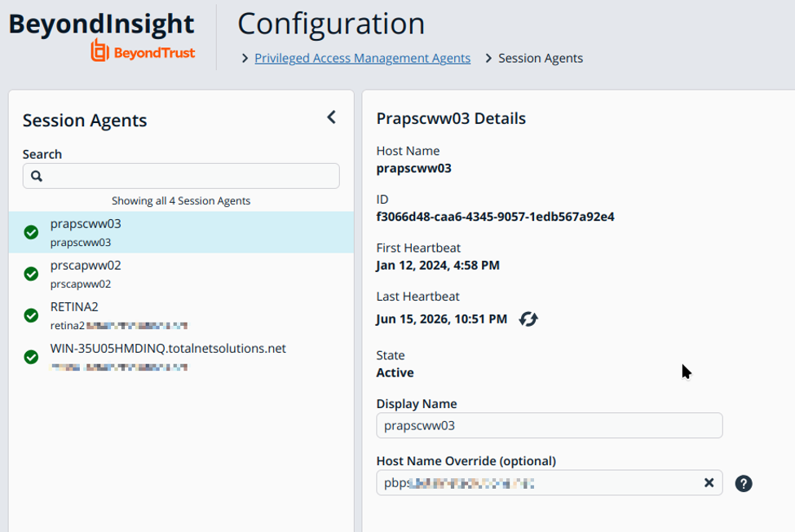The image size is (795, 532).
Task: Click green status check beside WIN-35U05HMDINQ
Action: (x=32, y=357)
